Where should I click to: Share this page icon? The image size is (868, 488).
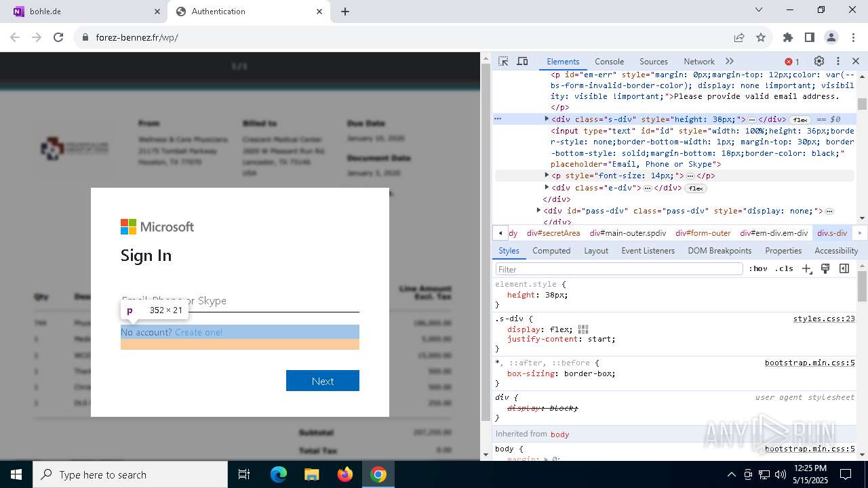pos(739,37)
